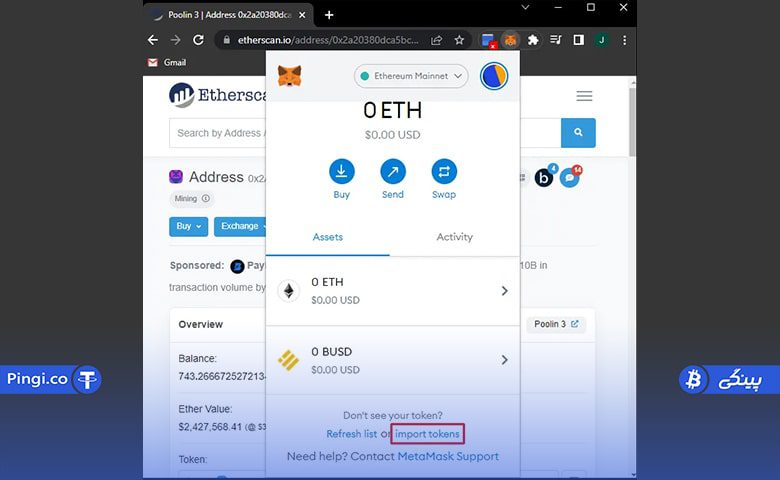Toggle the browser side panel icon
The image size is (780, 480).
(x=579, y=40)
